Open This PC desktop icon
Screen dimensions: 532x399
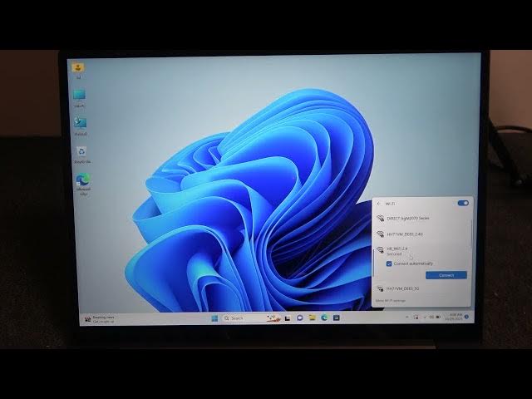tap(79, 96)
